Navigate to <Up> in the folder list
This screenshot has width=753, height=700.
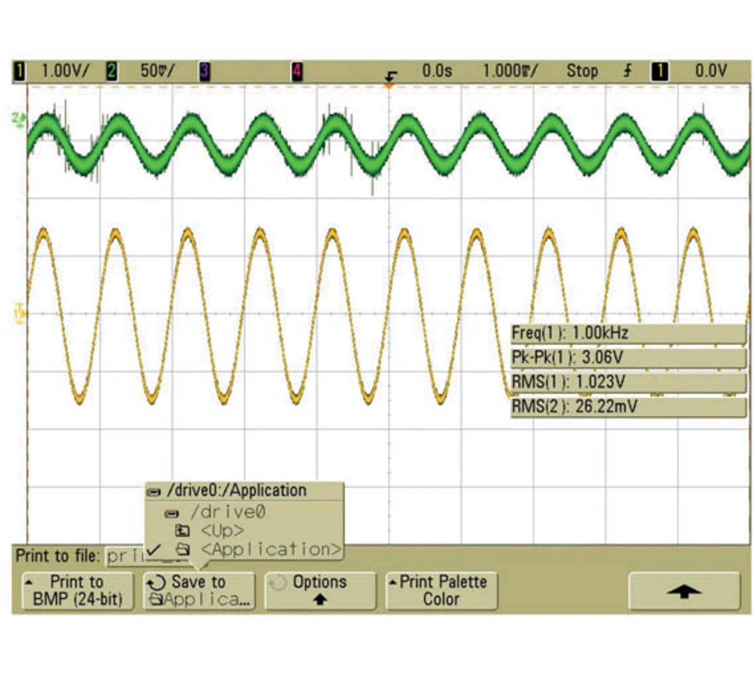coord(222,531)
